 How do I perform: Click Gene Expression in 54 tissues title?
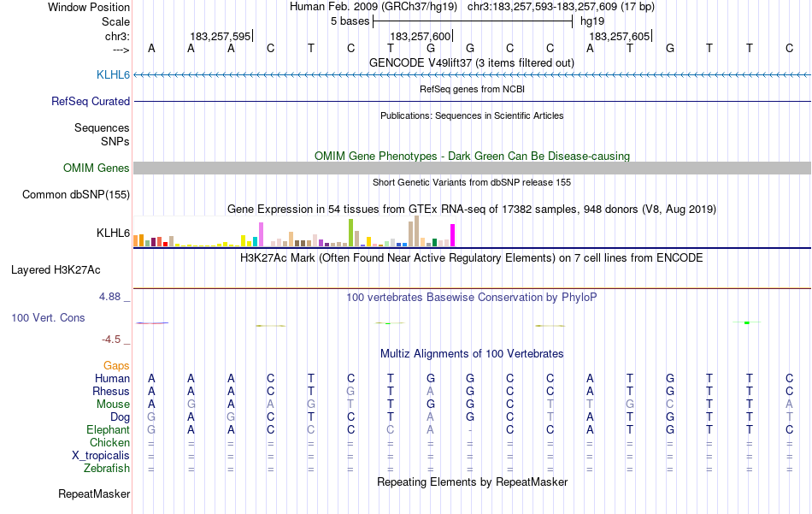[x=472, y=210]
